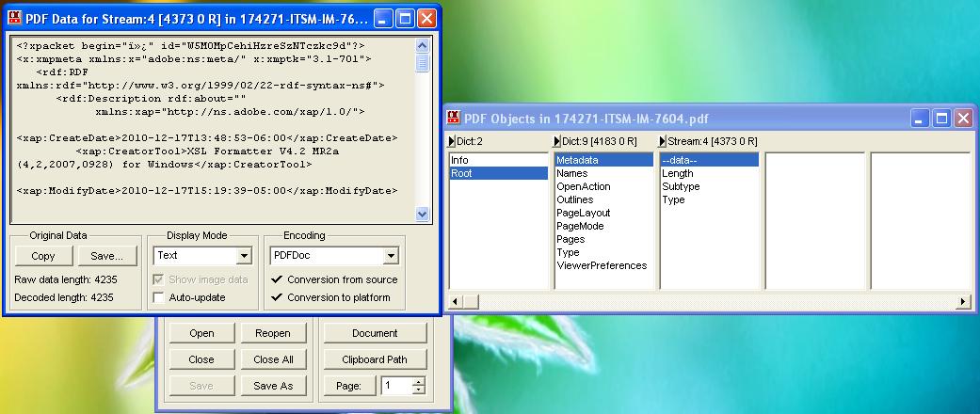The width and height of the screenshot is (980, 414).
Task: Click scroll-down arrow of stream text area
Action: coord(423,214)
